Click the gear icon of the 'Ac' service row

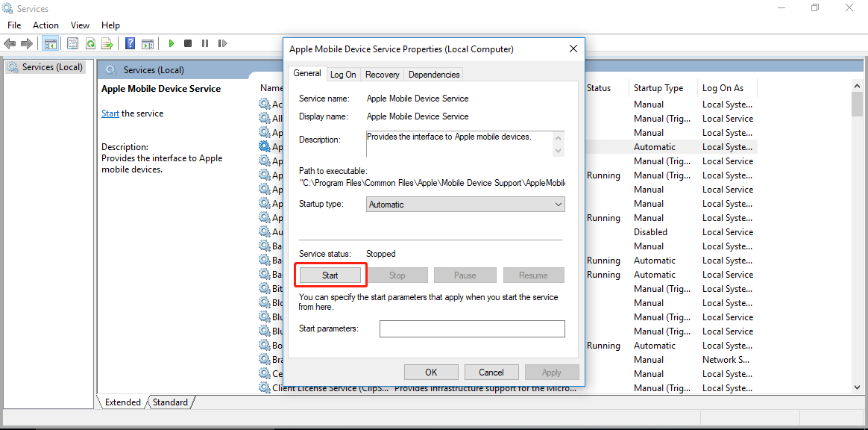tap(264, 104)
